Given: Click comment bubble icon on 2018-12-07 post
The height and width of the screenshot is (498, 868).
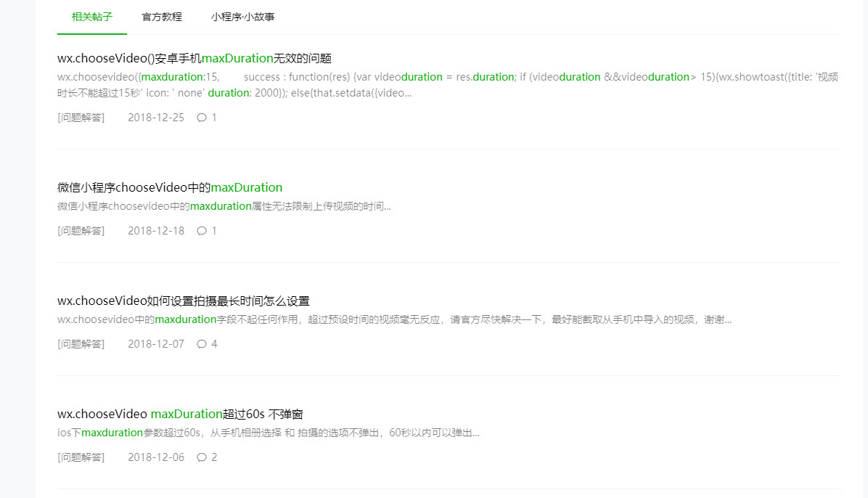Looking at the screenshot, I should point(202,344).
